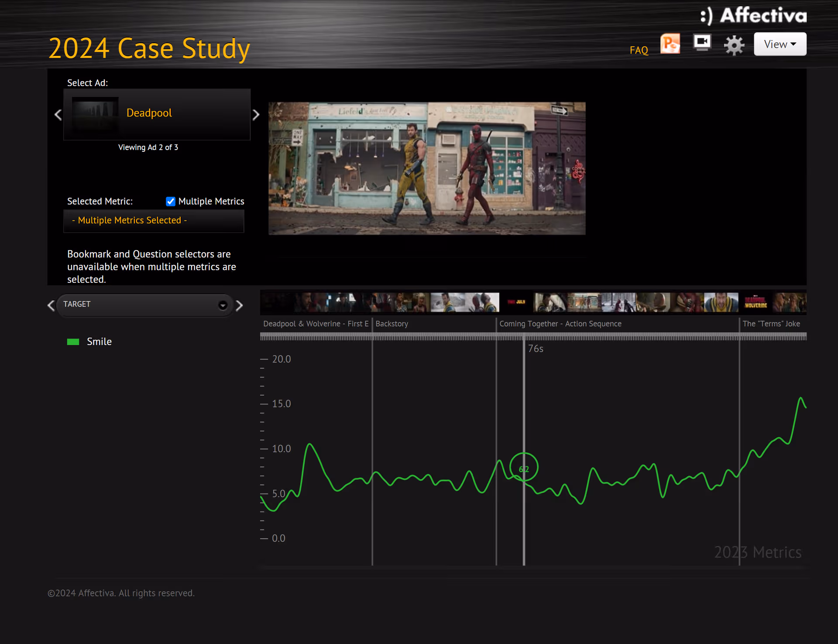Open the View dropdown menu
Viewport: 838px width, 644px height.
(x=780, y=44)
